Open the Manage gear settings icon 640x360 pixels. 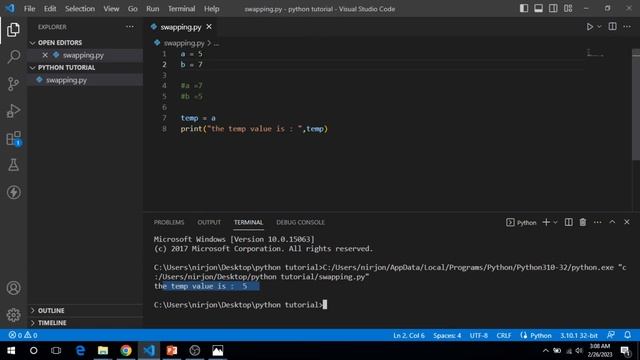click(x=13, y=315)
